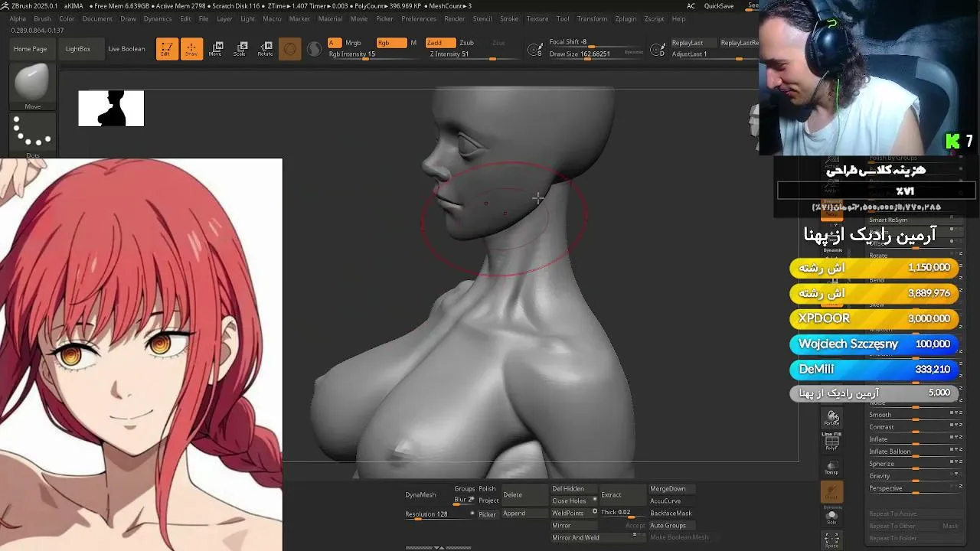Image resolution: width=980 pixels, height=551 pixels.
Task: Click the orange gizmo sphere icon
Action: click(x=290, y=50)
